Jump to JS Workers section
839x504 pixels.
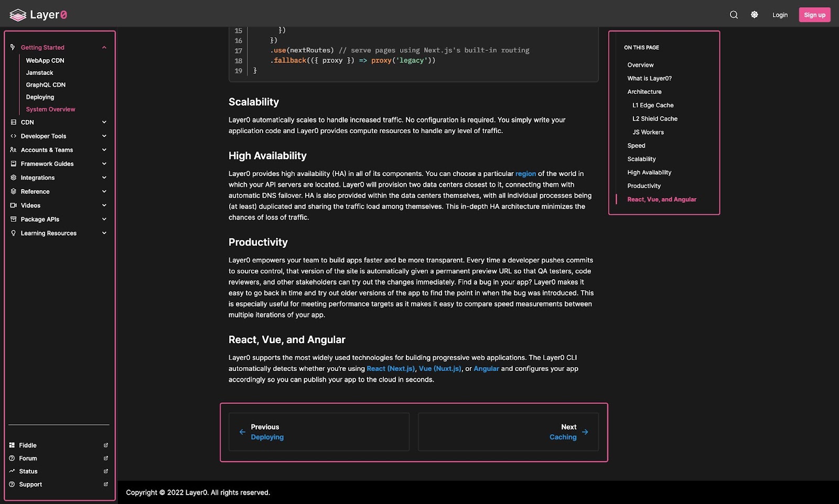[x=648, y=133]
